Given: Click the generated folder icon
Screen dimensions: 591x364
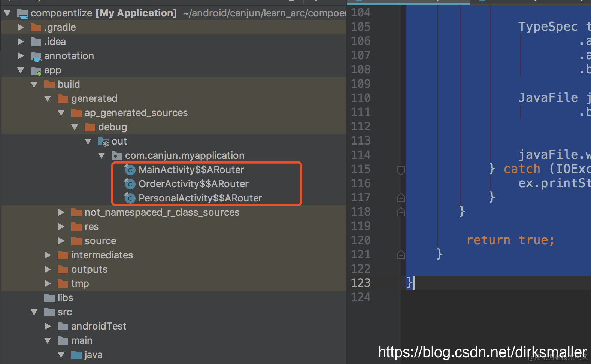Looking at the screenshot, I should (x=63, y=98).
